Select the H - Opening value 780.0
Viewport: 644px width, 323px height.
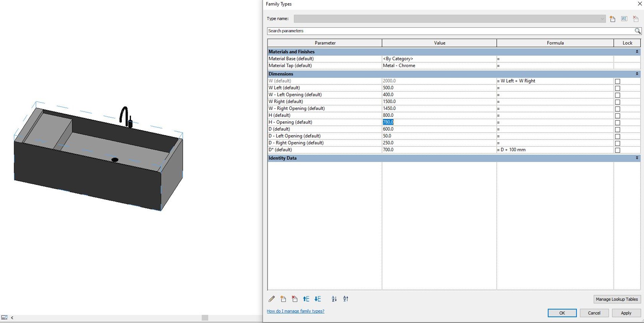tap(388, 122)
